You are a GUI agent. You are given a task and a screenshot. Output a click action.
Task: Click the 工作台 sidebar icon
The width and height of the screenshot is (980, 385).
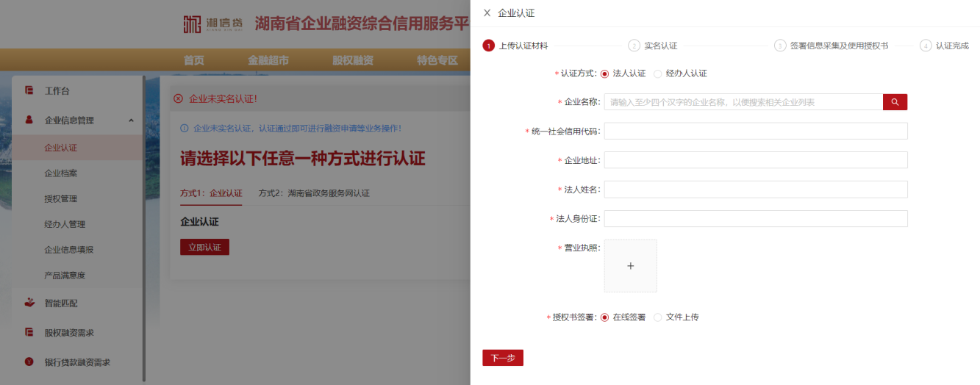[29, 91]
